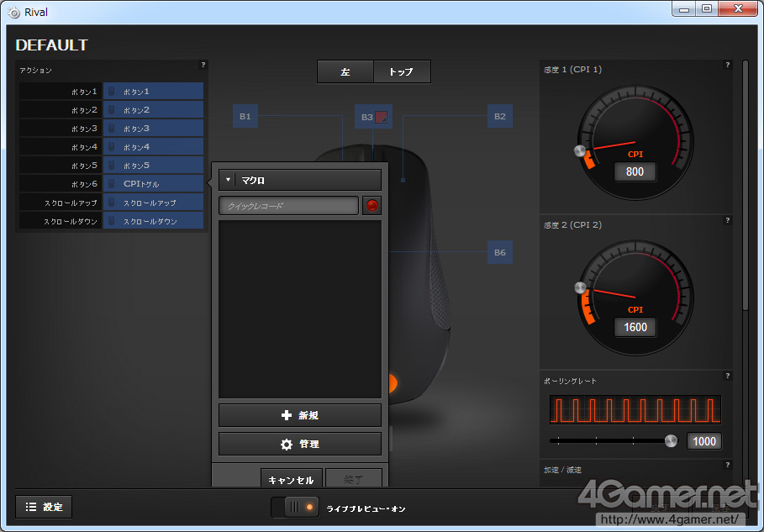Click the B3 color swatch marker
Screen dimensions: 764x532
tap(381, 117)
